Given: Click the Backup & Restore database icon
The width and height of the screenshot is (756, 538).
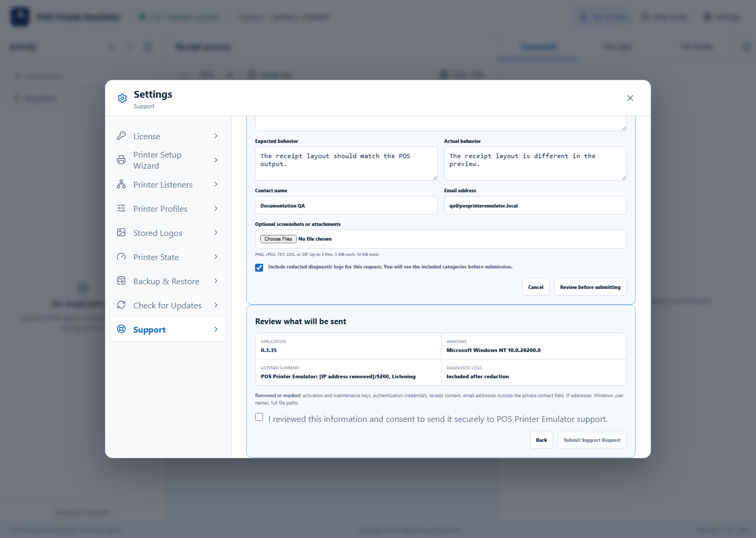Looking at the screenshot, I should [x=121, y=281].
